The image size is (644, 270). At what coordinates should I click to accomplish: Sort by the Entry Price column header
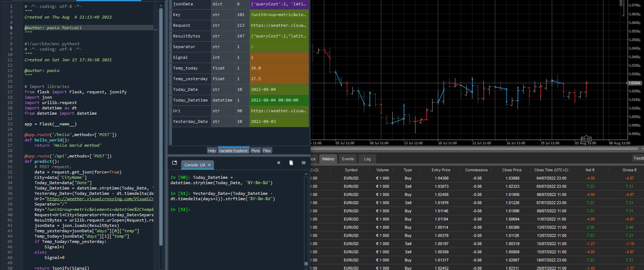[441, 170]
